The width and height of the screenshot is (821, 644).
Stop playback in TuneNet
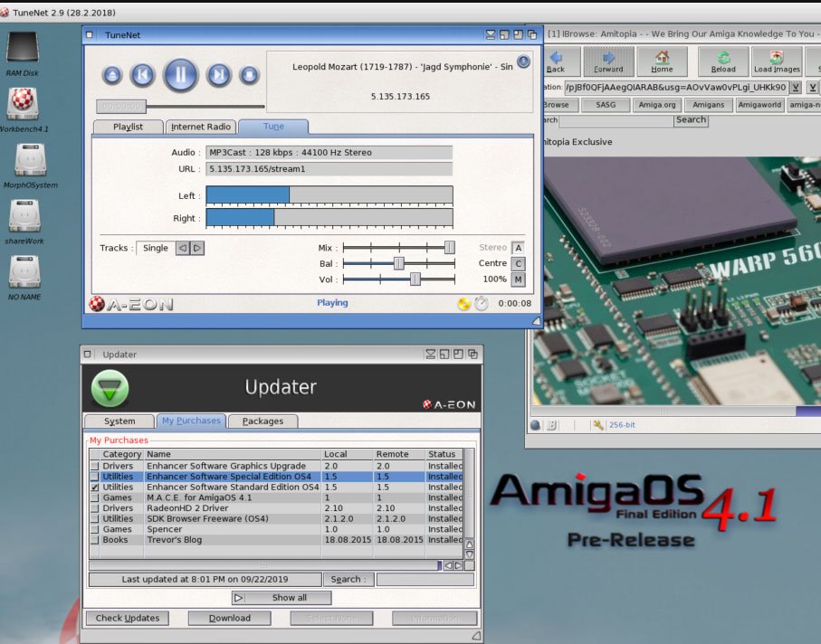(249, 75)
